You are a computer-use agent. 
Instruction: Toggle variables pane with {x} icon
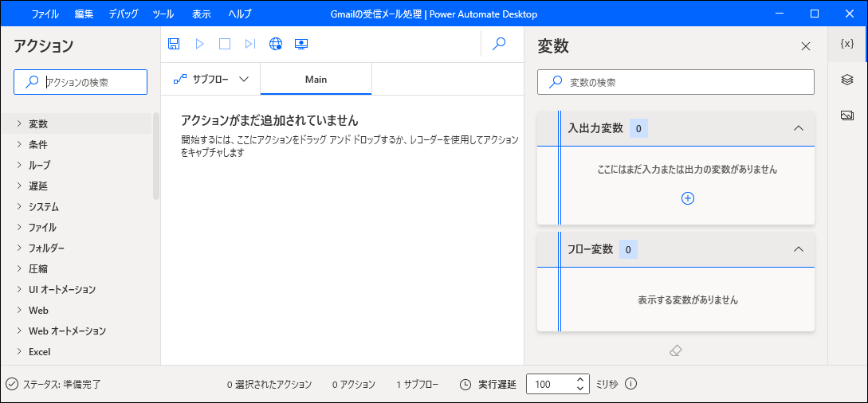[x=847, y=45]
